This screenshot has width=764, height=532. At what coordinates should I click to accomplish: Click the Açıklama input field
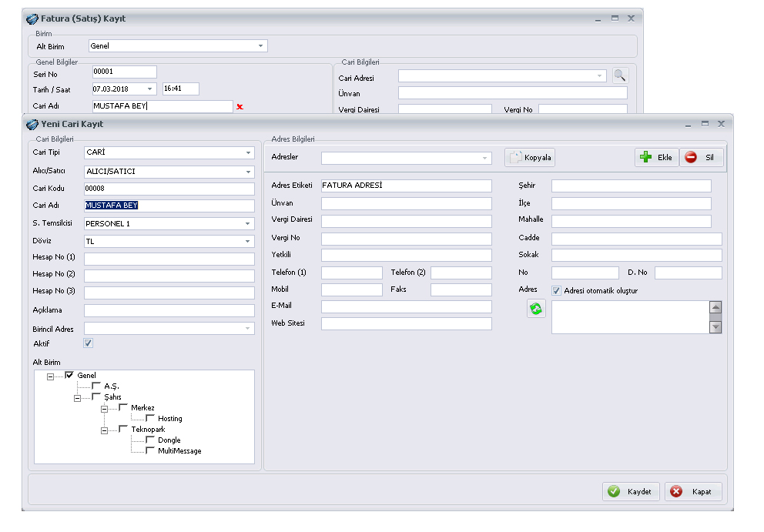click(169, 310)
